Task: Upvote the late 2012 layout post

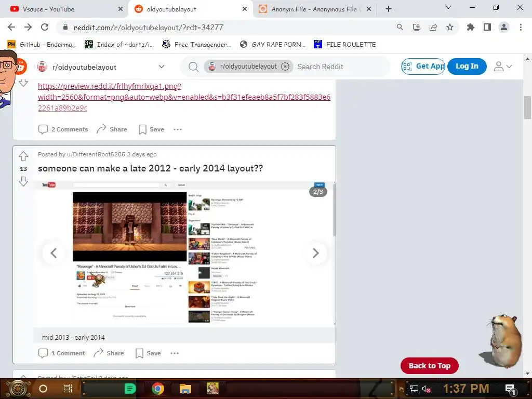Action: [x=23, y=156]
